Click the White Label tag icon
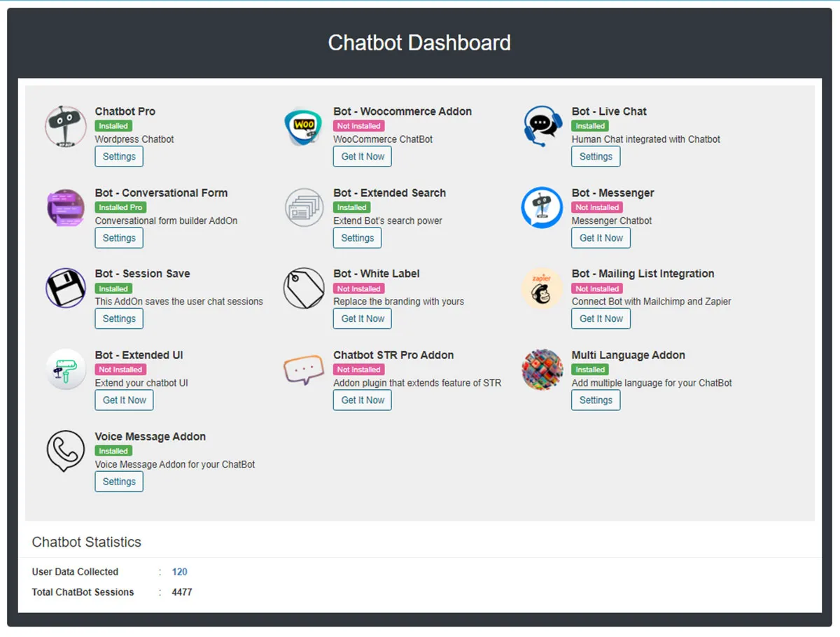The height and width of the screenshot is (637, 840). pos(304,288)
